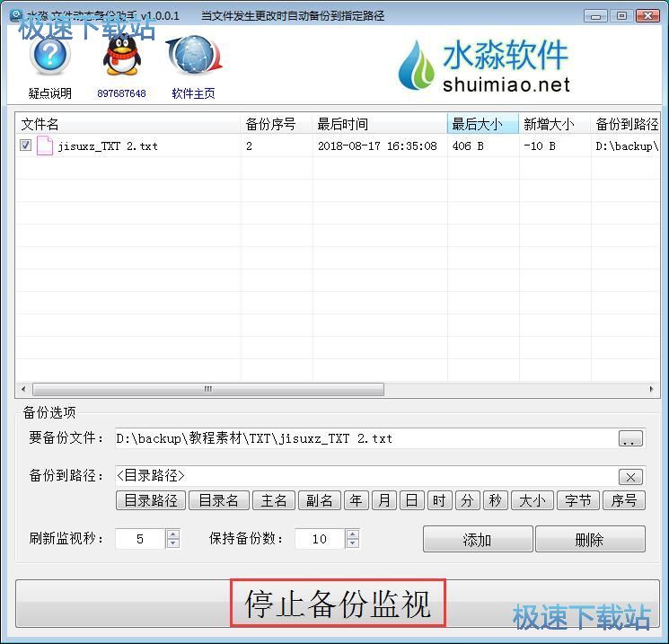Open the 疑点说明 help icon
Viewport: 669px width, 644px height.
coord(50,56)
